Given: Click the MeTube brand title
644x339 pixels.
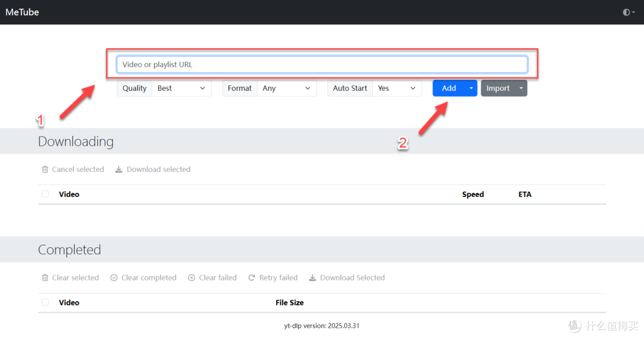Looking at the screenshot, I should [22, 13].
